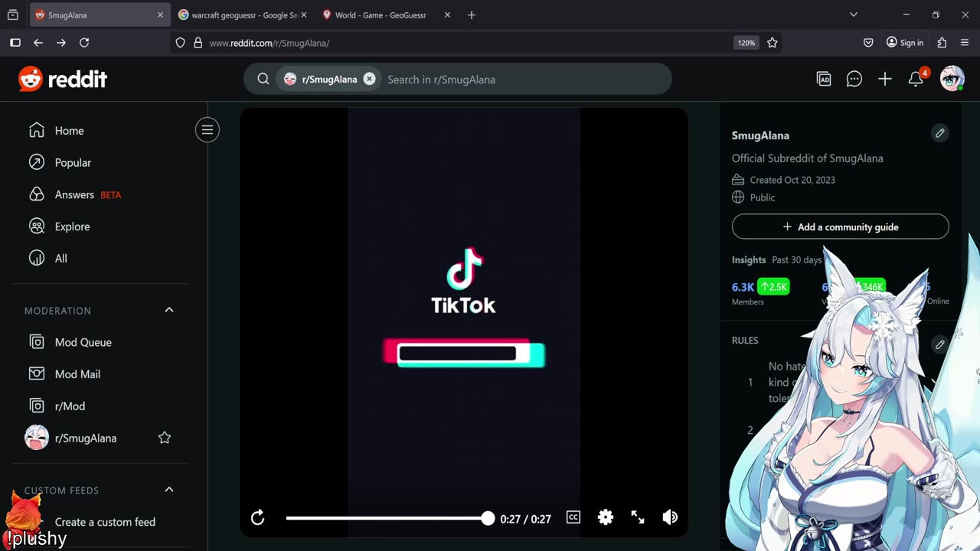Click the TikTok video player
Viewport: 980px width, 551px height.
464,322
